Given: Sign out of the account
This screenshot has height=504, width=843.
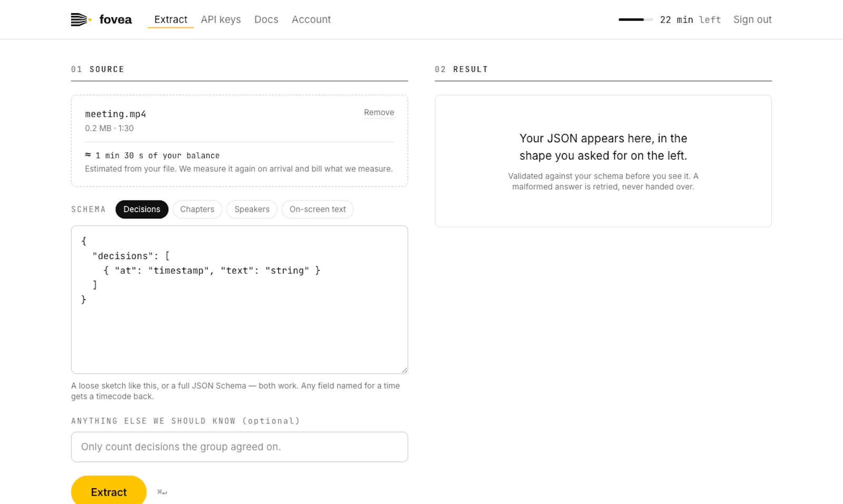Looking at the screenshot, I should pyautogui.click(x=752, y=19).
